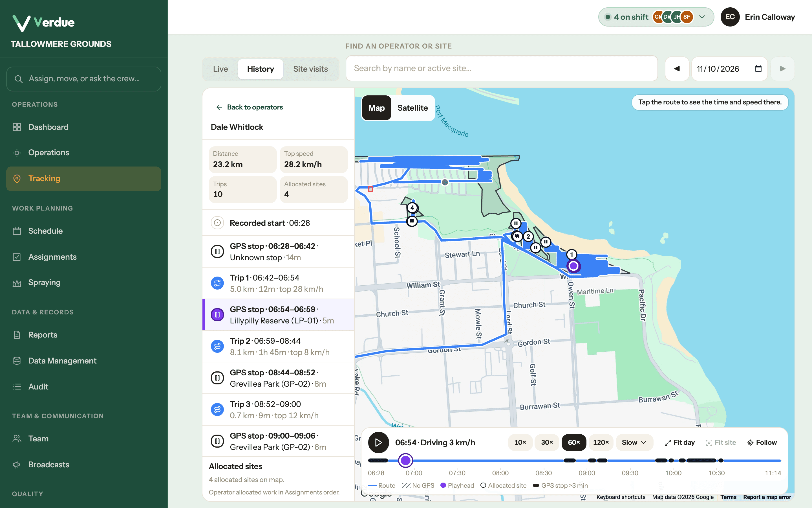Click the play button on route playback
812x508 pixels.
[x=378, y=443]
